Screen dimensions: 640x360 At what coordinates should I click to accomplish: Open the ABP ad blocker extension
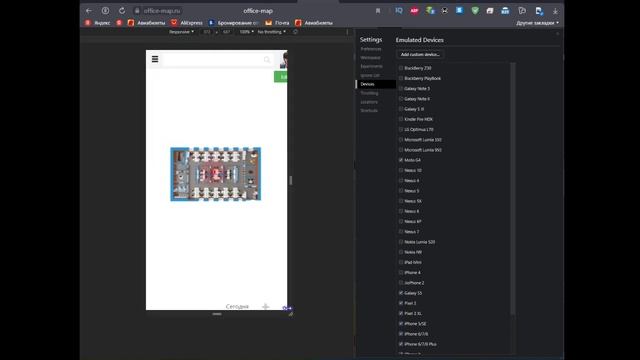(414, 11)
